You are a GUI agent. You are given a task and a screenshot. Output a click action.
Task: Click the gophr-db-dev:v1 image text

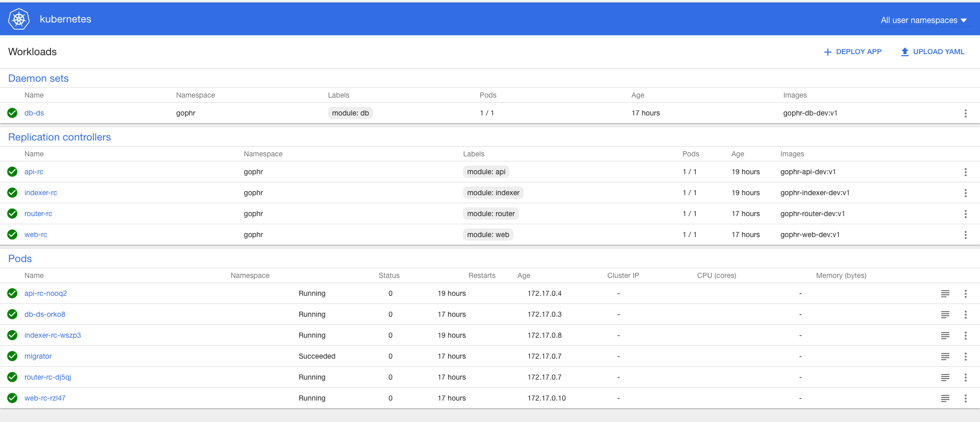tap(810, 113)
